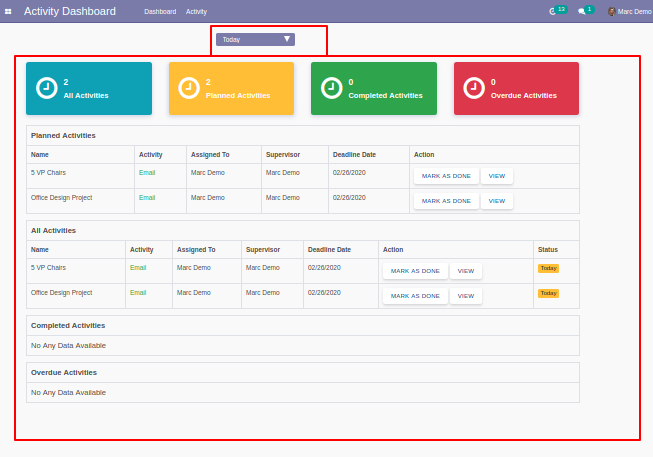Open the activities clock notification icon

point(553,12)
